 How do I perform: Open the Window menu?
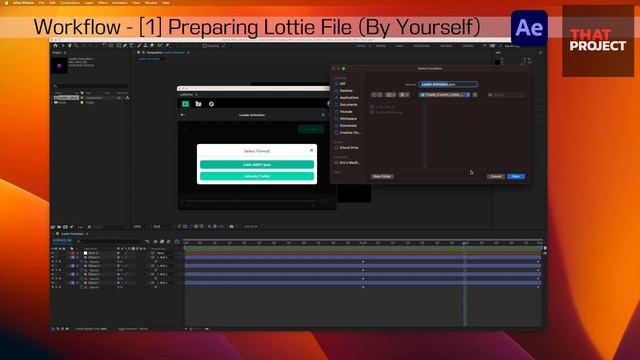(x=151, y=2)
